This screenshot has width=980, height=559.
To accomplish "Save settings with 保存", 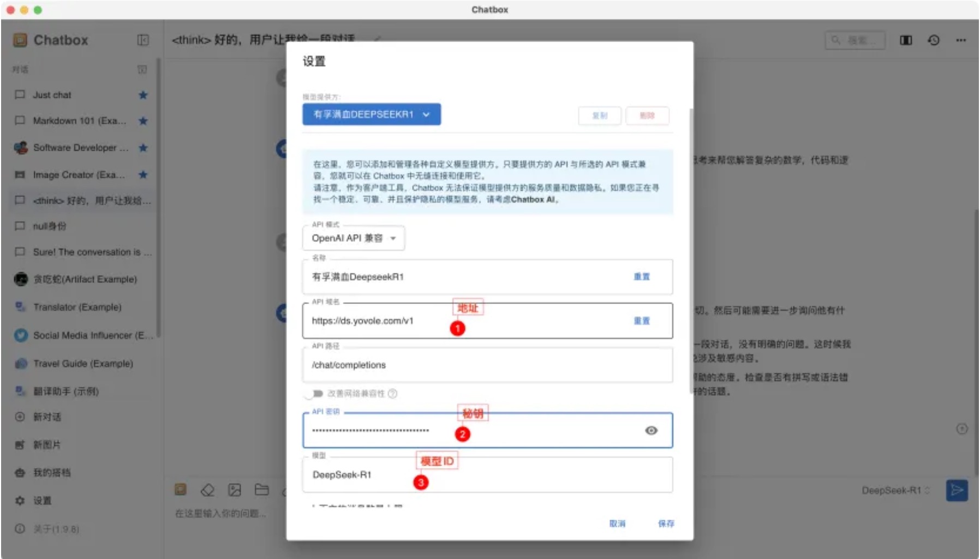I will [x=666, y=524].
